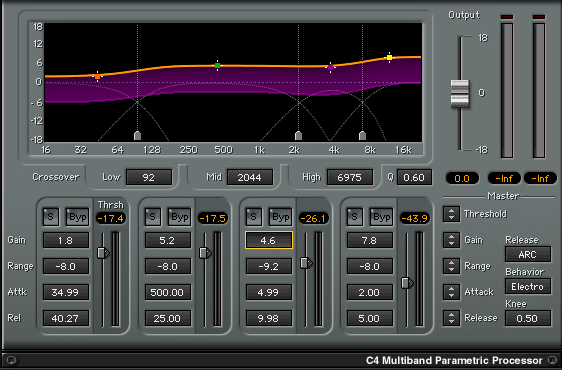Bypass band 1 with Byp button
562x370 pixels.
(77, 217)
